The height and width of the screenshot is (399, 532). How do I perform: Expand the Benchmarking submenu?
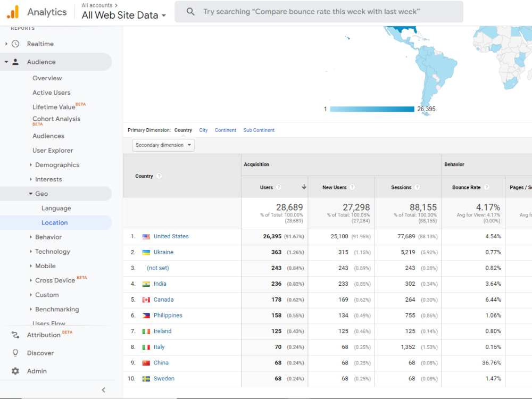[x=30, y=309]
